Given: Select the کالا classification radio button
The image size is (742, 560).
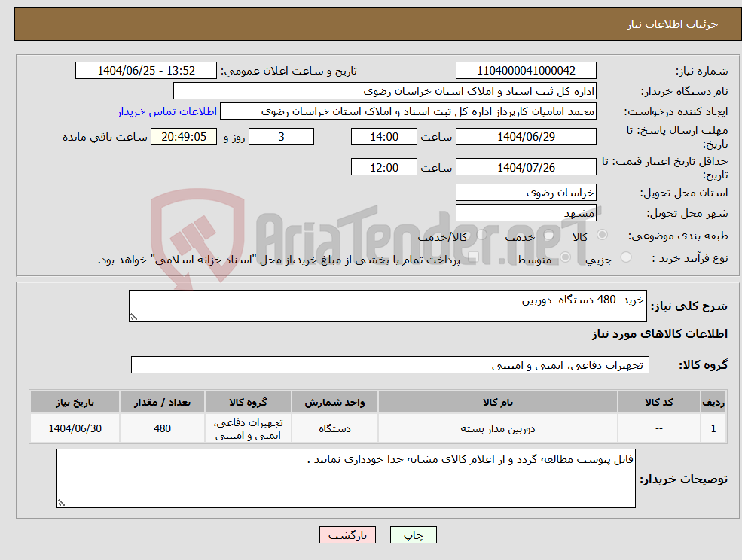Looking at the screenshot, I should coord(602,235).
